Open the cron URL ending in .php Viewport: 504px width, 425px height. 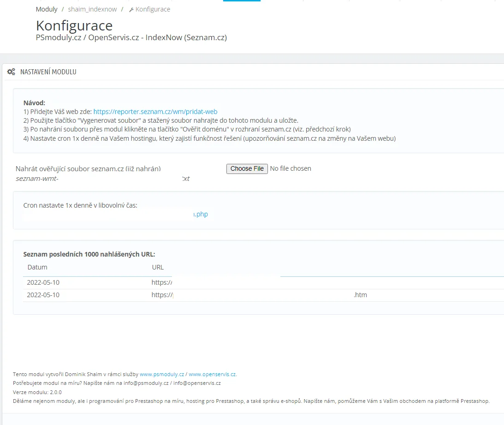click(201, 214)
